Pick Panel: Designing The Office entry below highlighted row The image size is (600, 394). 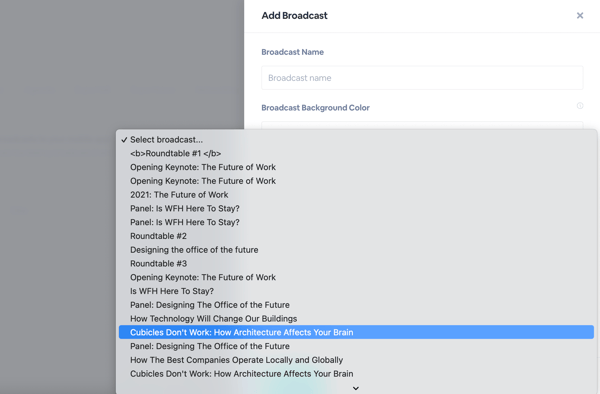356,346
